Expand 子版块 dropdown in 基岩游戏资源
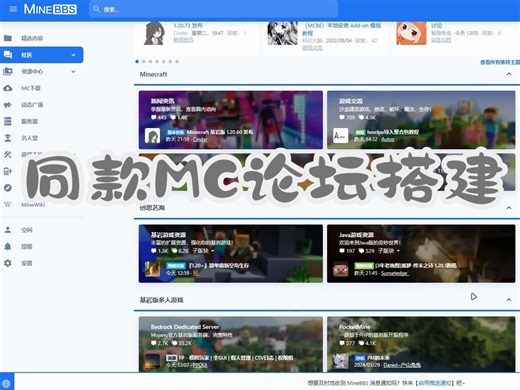 click(203, 251)
